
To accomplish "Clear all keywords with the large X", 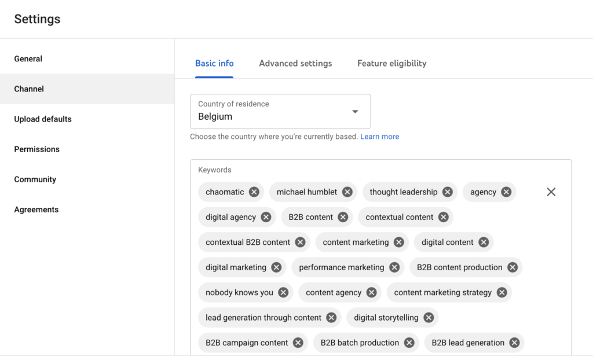I will (x=551, y=192).
